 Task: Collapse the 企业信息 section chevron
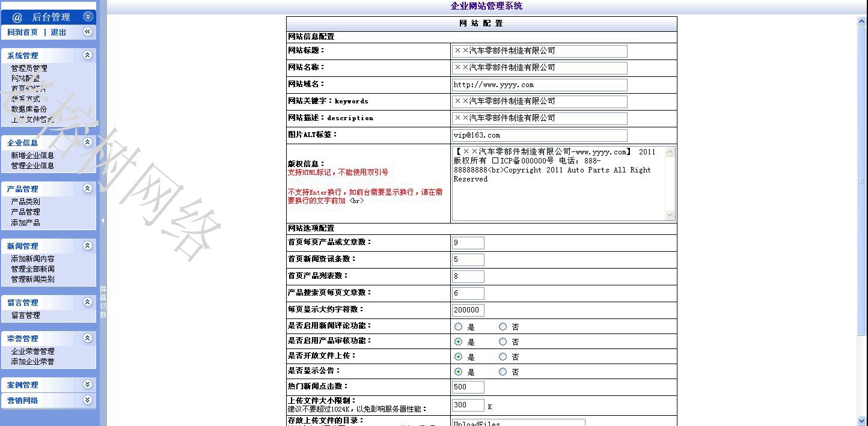[x=88, y=142]
